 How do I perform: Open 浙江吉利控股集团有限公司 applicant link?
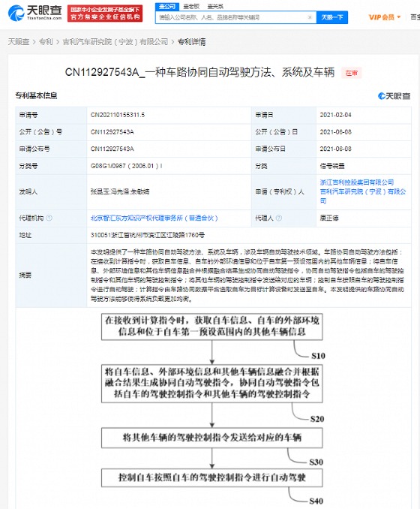pos(357,182)
